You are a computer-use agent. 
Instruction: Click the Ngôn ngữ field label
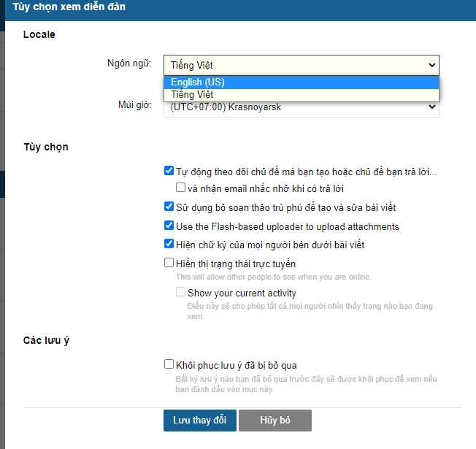[129, 63]
